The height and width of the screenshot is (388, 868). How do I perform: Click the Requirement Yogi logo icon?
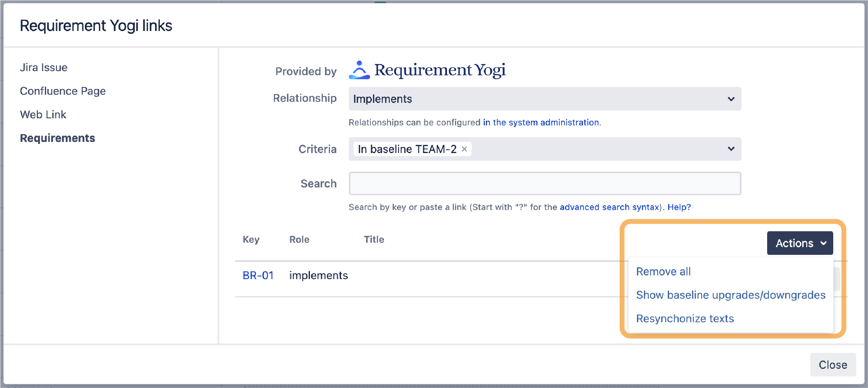[x=359, y=70]
